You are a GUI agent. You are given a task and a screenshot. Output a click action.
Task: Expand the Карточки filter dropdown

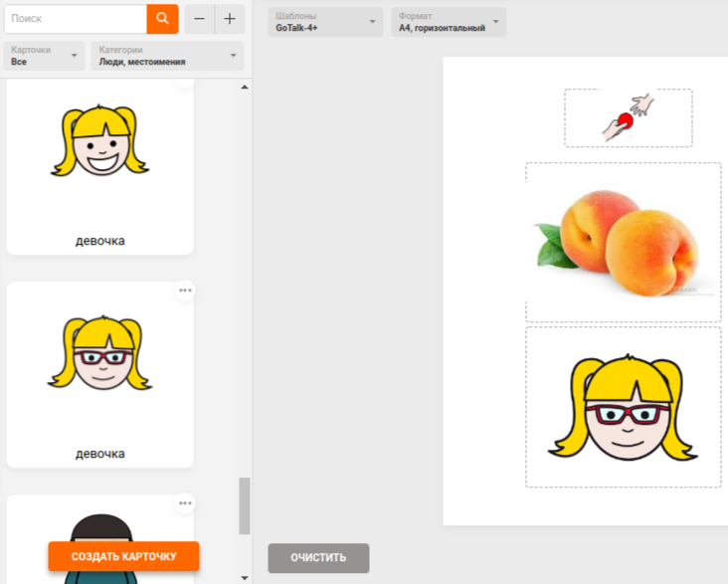tap(44, 56)
